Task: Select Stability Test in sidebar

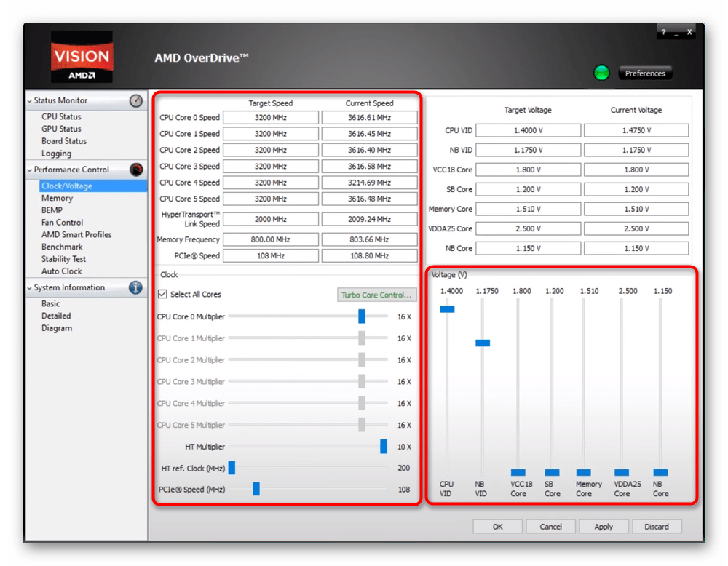Action: coord(63,259)
